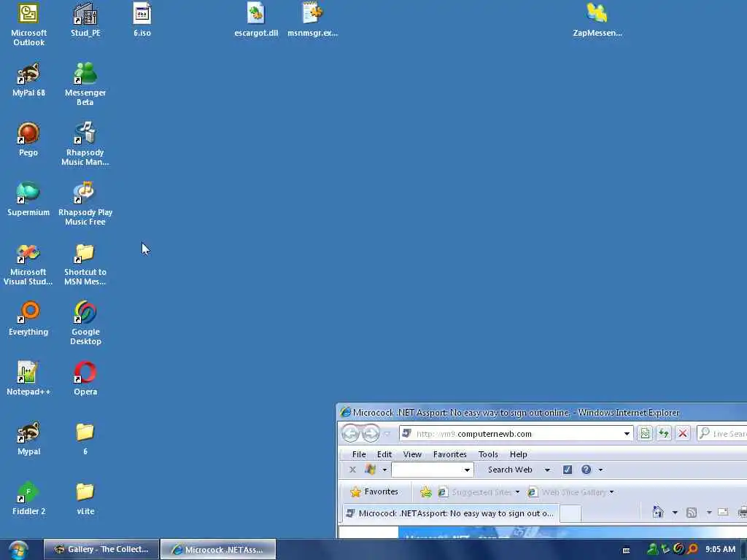The image size is (747, 560).
Task: Open the Favorites menu in menu bar
Action: 449,454
